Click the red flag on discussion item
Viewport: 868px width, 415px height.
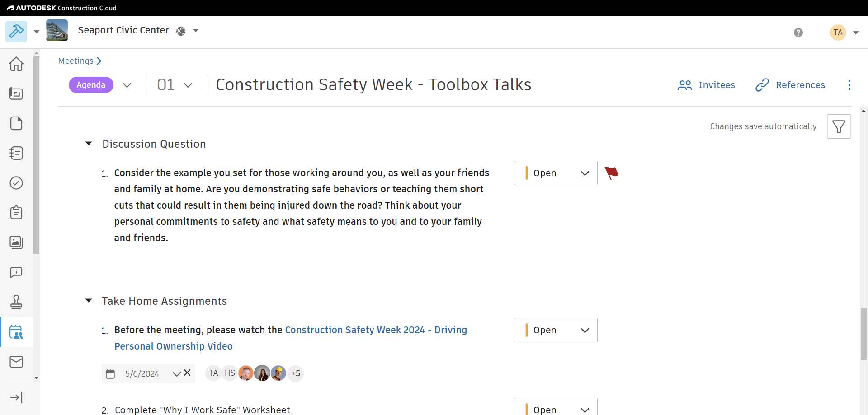[x=611, y=173]
